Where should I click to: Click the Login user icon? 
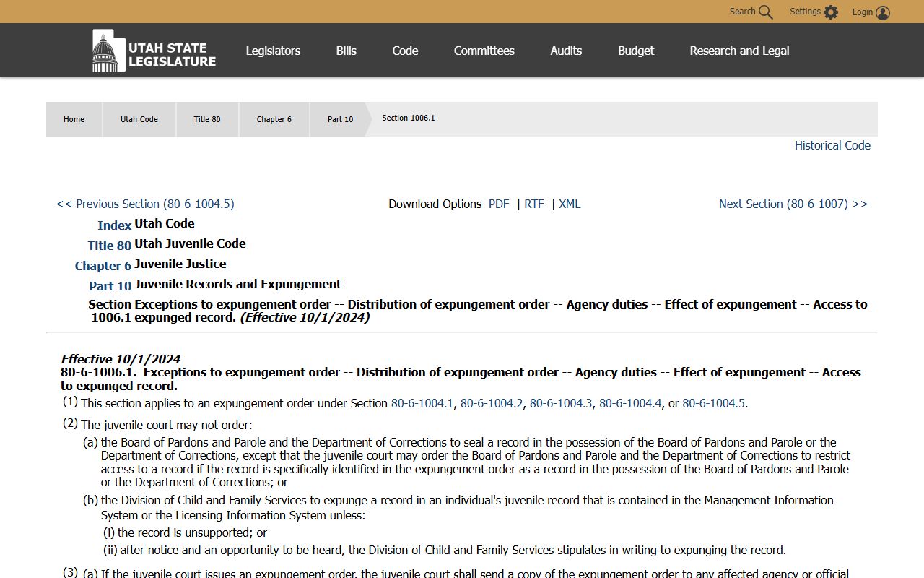[x=883, y=12]
